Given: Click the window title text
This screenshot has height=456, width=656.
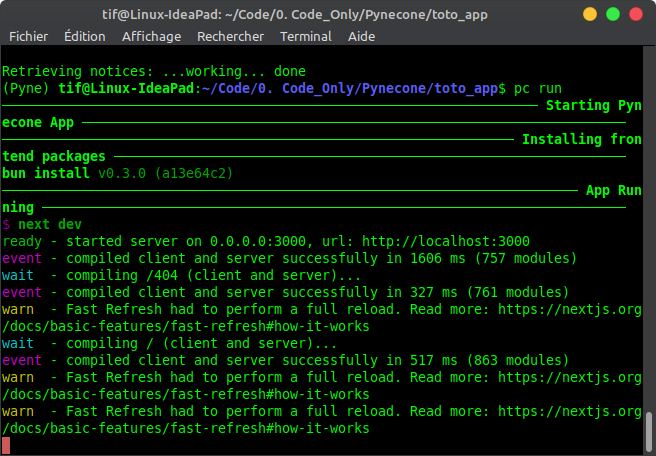Looking at the screenshot, I should (295, 15).
